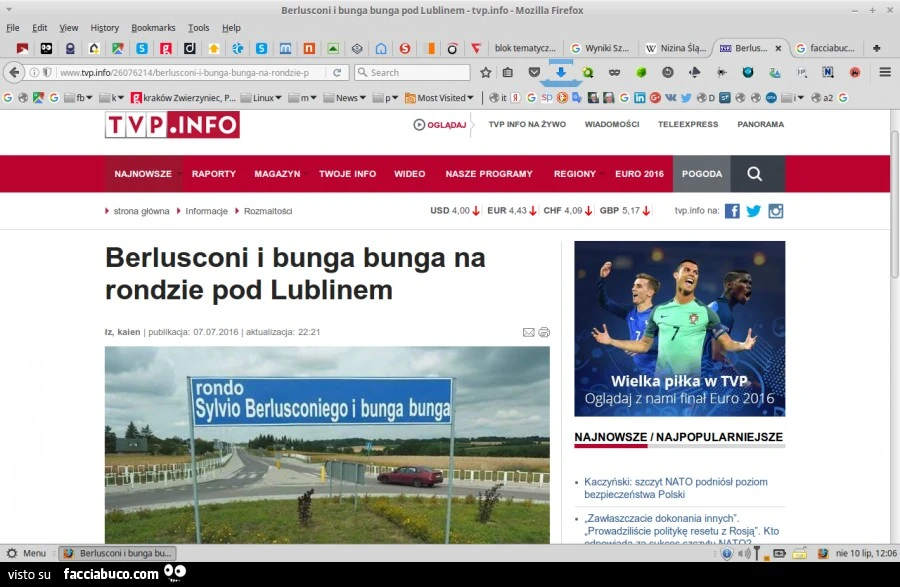The width and height of the screenshot is (900, 587).
Task: Open the Tools menu
Action: click(x=199, y=28)
